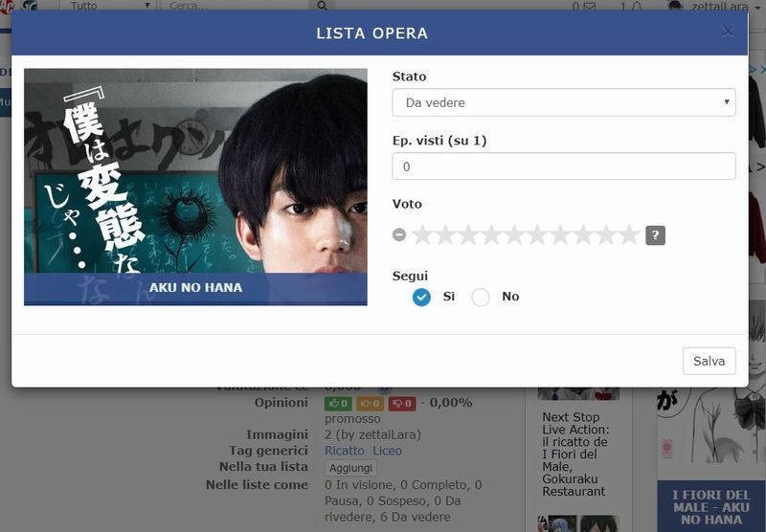Open the Next Stop Live Action article link
This screenshot has height=532, width=766.
click(x=575, y=454)
